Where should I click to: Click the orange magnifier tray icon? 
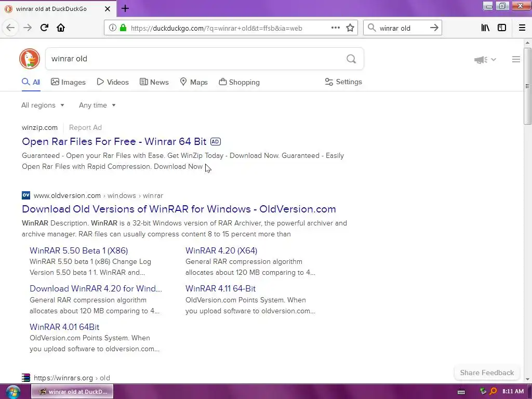(x=494, y=392)
